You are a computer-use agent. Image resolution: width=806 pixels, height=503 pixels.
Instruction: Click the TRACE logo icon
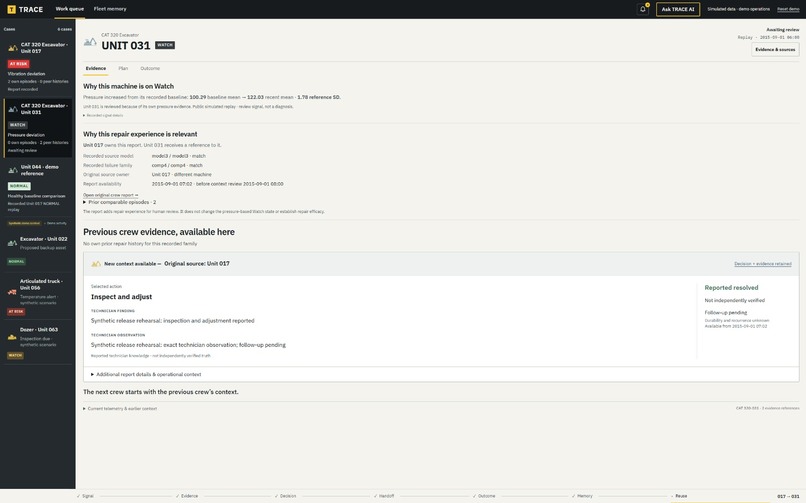pos(11,9)
